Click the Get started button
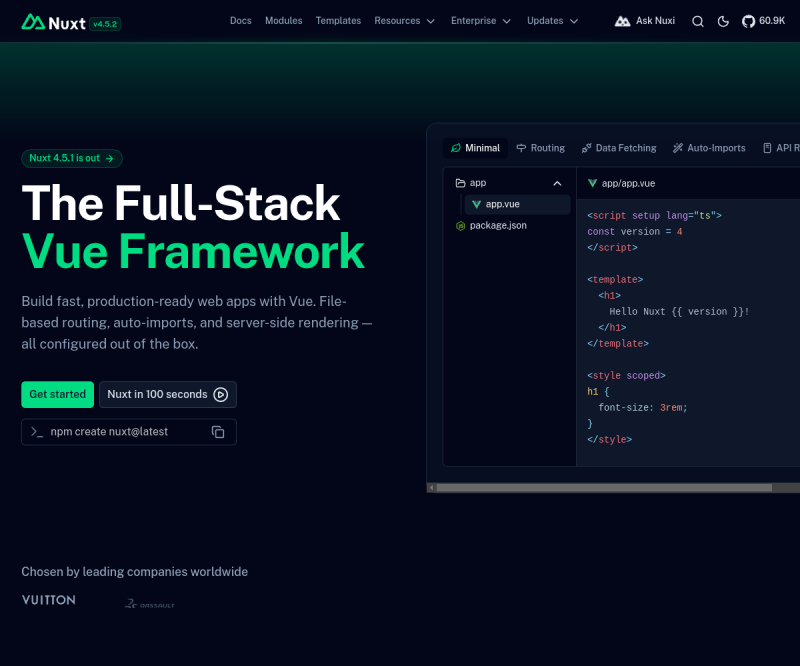 [58, 394]
